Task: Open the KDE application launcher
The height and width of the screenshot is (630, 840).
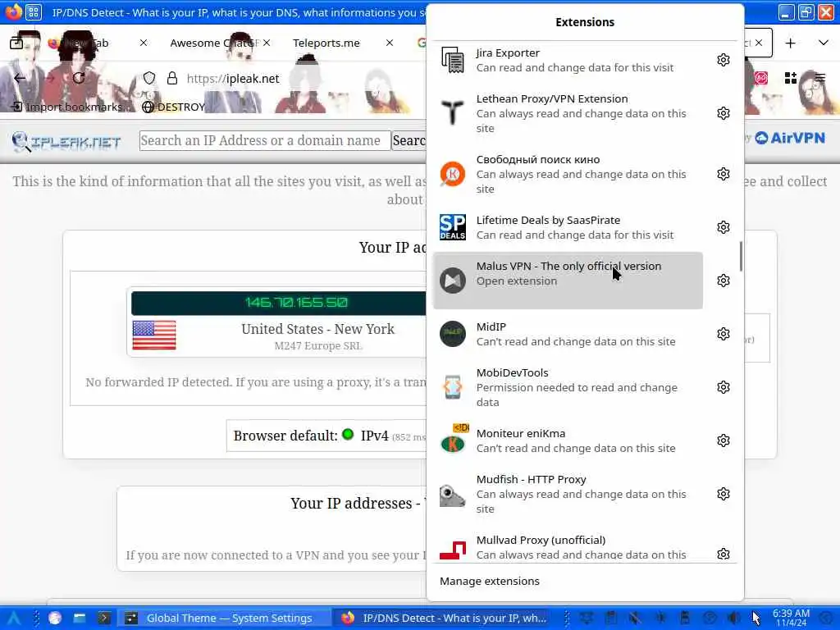Action: point(13,618)
